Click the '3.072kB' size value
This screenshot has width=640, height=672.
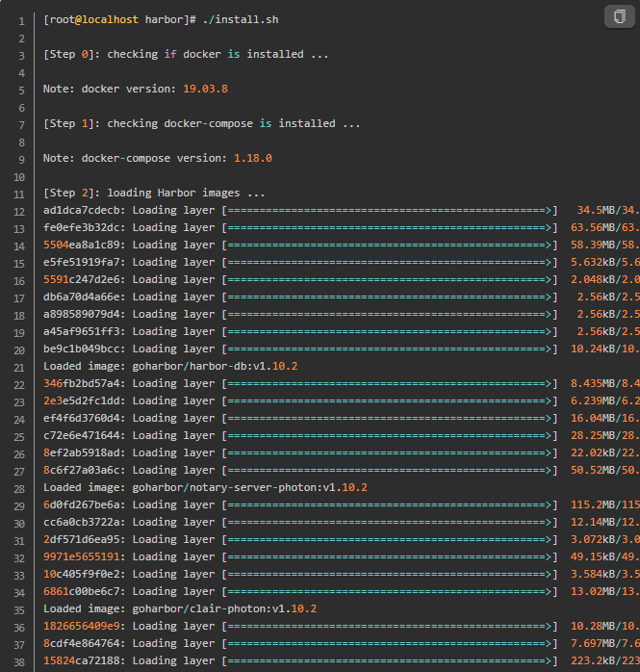pos(593,539)
